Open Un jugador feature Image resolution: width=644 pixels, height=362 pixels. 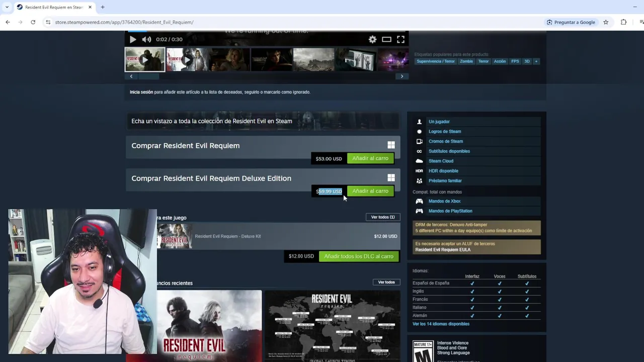(x=439, y=122)
